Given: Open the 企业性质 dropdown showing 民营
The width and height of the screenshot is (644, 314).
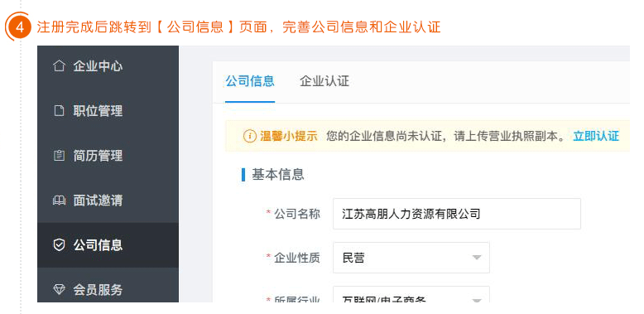Looking at the screenshot, I should pos(411,258).
